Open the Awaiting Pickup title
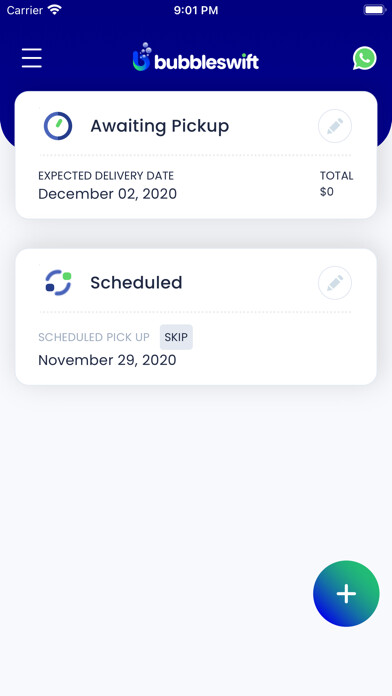The height and width of the screenshot is (696, 392). point(160,126)
